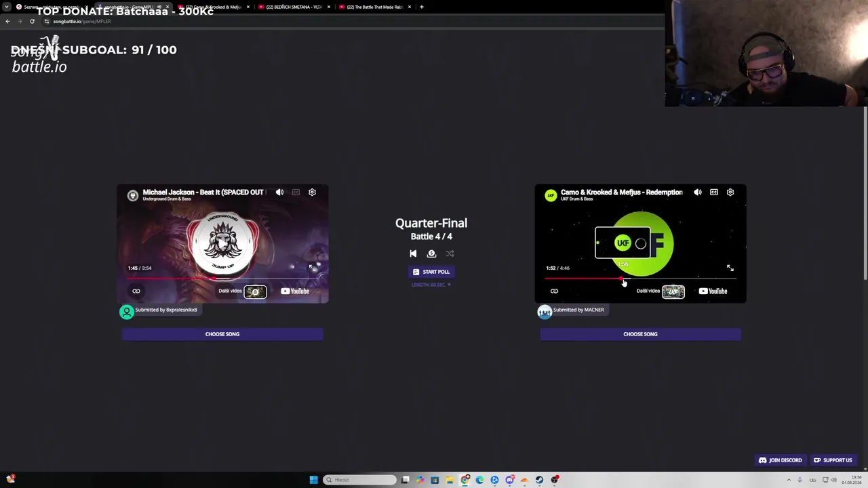Image resolution: width=868 pixels, height=488 pixels.
Task: Mute the Michael Jackson Beat It video
Action: tap(279, 192)
